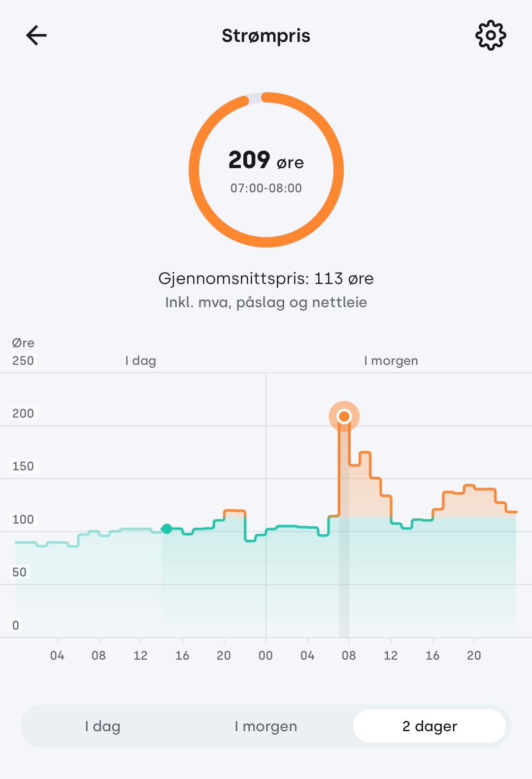Tap the 209 øre price value
Image resolution: width=532 pixels, height=779 pixels.
[266, 160]
